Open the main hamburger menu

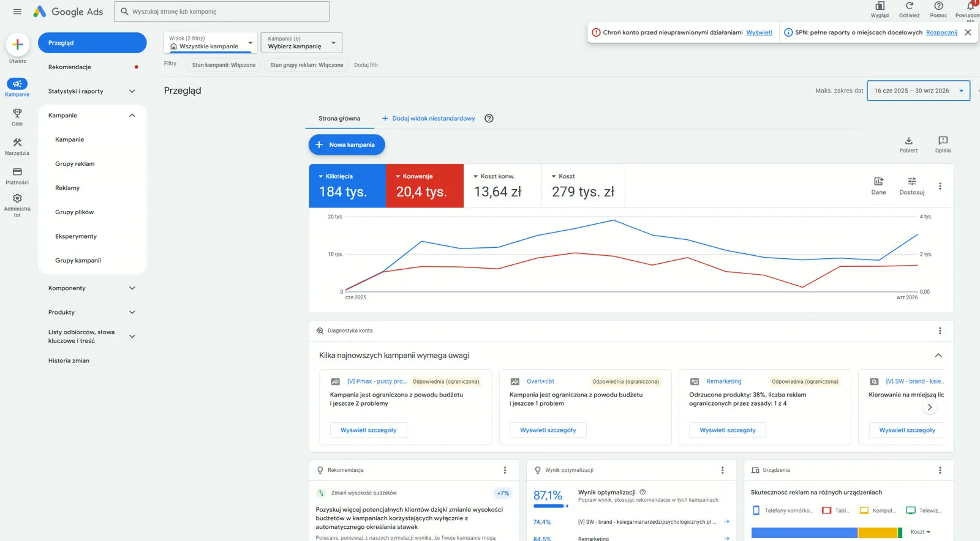(17, 12)
